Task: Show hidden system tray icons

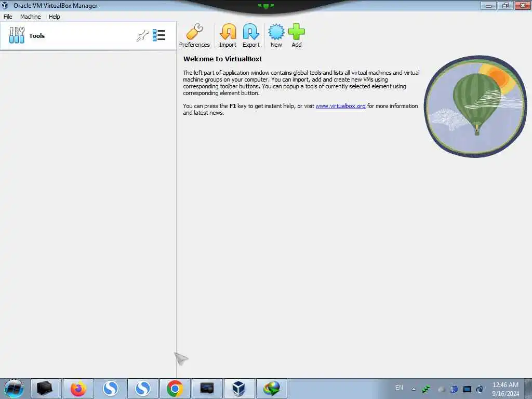Action: tap(414, 389)
